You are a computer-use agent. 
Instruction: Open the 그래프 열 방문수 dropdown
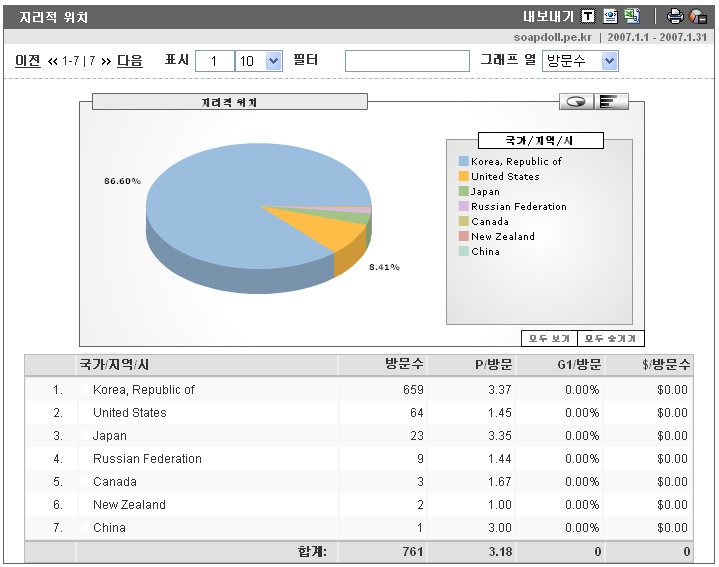click(x=580, y=61)
